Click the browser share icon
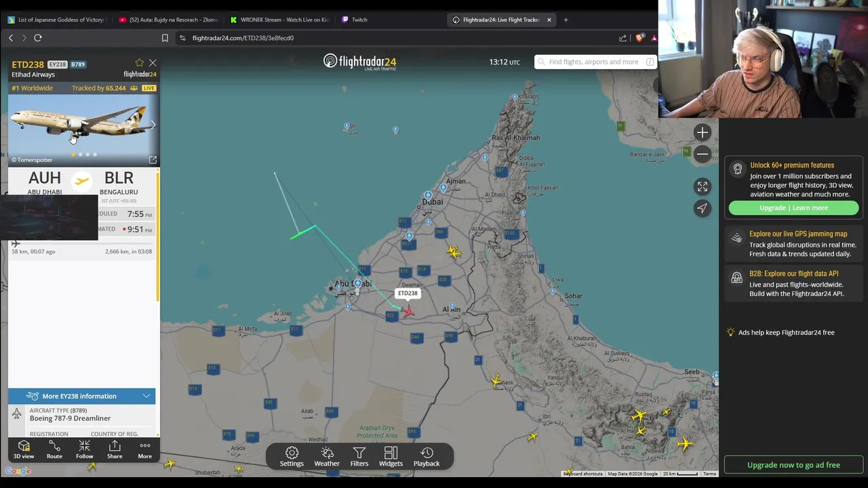868x488 pixels. click(x=623, y=38)
